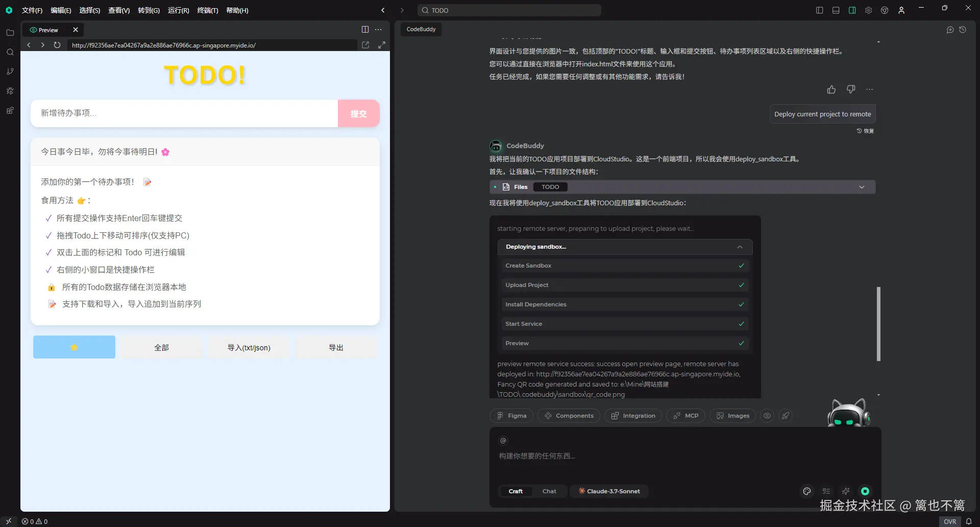Toggle primary sidebar layout icon

(x=820, y=10)
